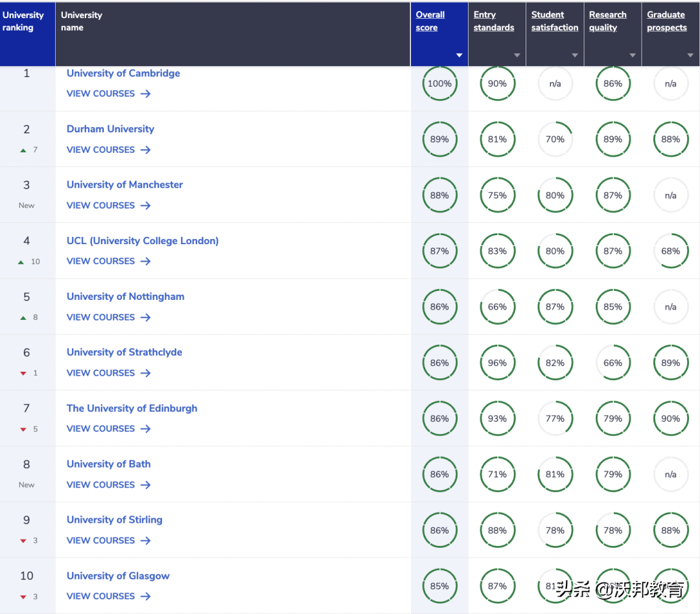Open Durham University link
Image resolution: width=700 pixels, height=614 pixels.
click(110, 129)
